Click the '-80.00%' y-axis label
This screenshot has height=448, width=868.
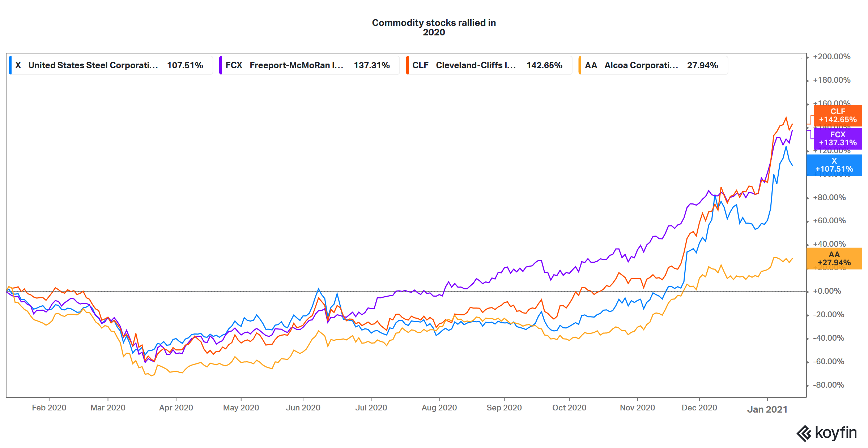(x=829, y=385)
